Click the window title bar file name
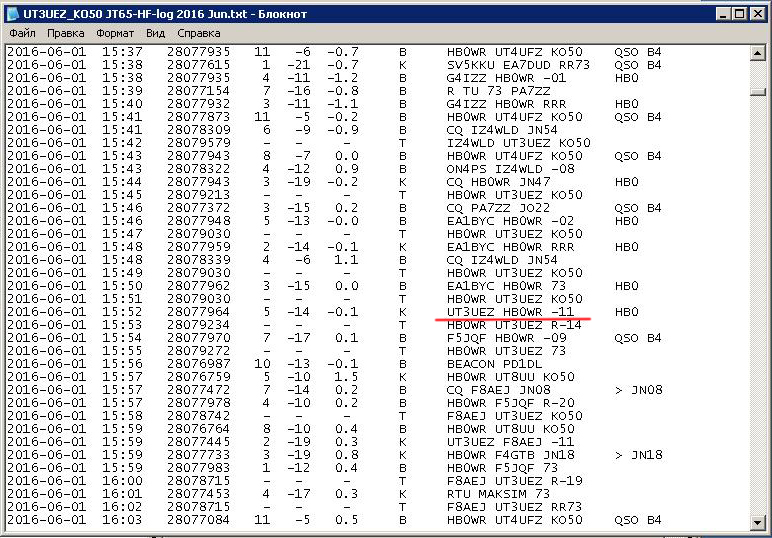The image size is (772, 538). tap(165, 14)
